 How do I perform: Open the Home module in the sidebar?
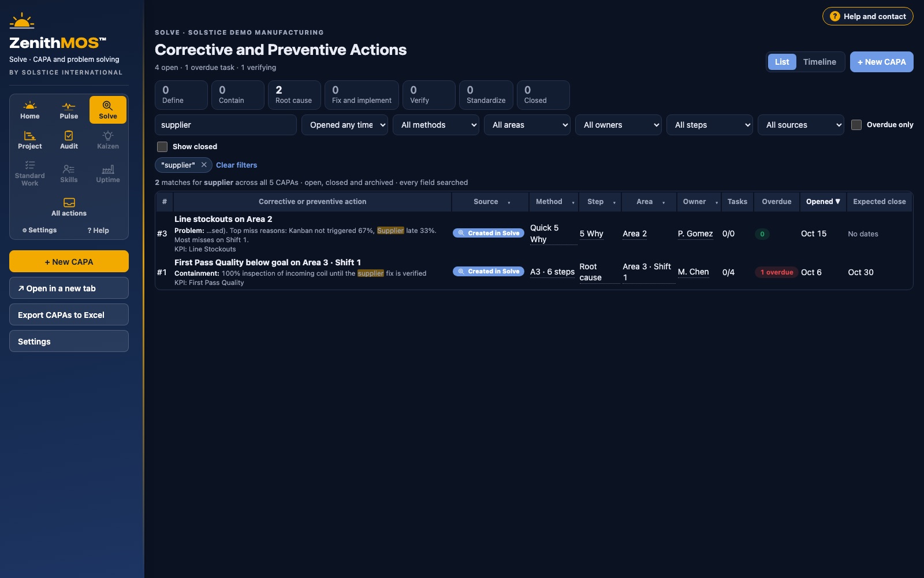(x=30, y=110)
